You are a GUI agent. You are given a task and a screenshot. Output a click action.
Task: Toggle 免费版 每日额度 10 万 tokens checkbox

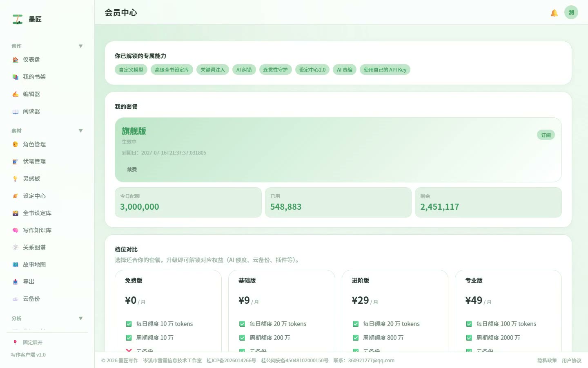[x=129, y=324]
